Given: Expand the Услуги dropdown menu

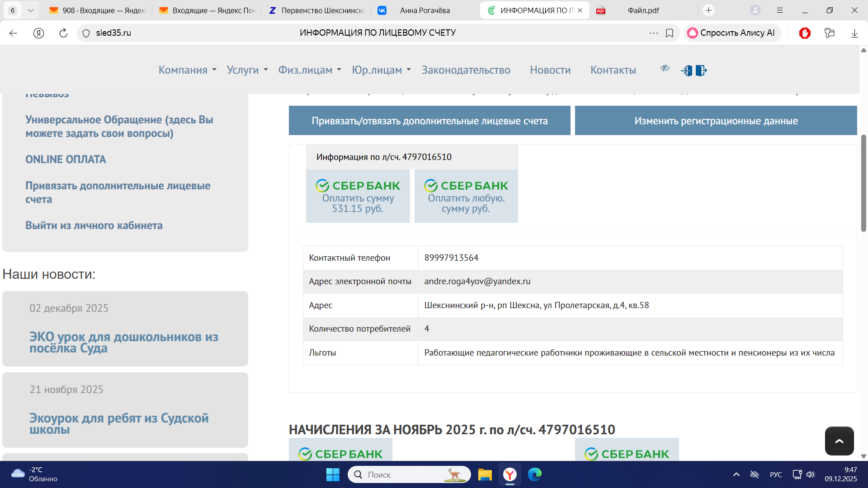Looking at the screenshot, I should point(247,70).
